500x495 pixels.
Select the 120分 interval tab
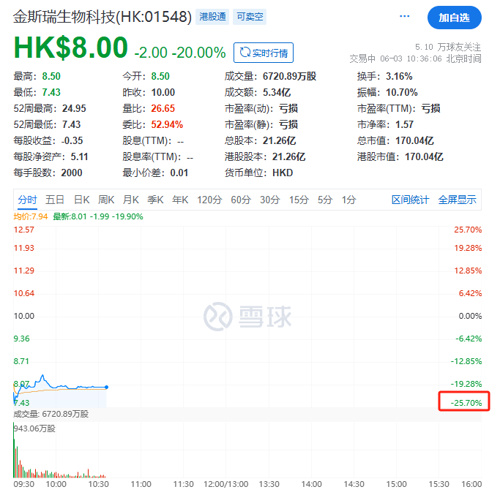(209, 200)
